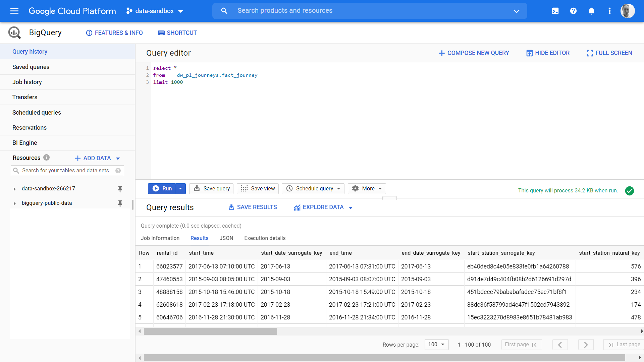Open Saved queries in sidebar
This screenshot has height=362, width=644.
[x=67, y=67]
